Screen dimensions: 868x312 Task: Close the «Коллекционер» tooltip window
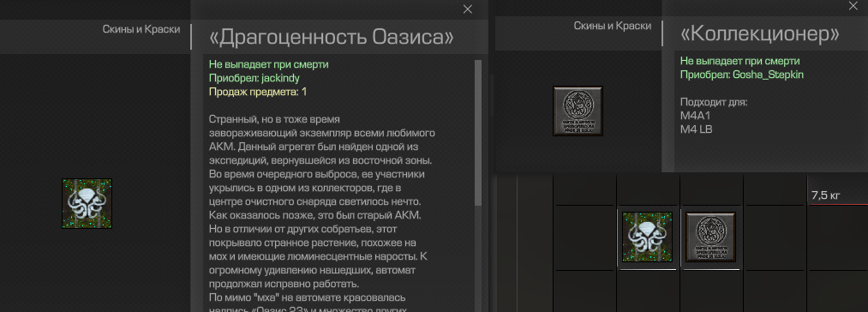[853, 5]
